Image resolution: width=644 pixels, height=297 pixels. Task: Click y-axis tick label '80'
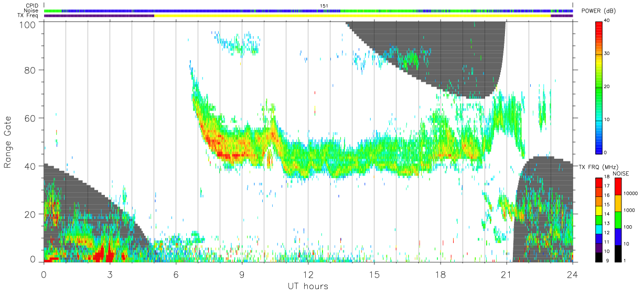click(30, 70)
